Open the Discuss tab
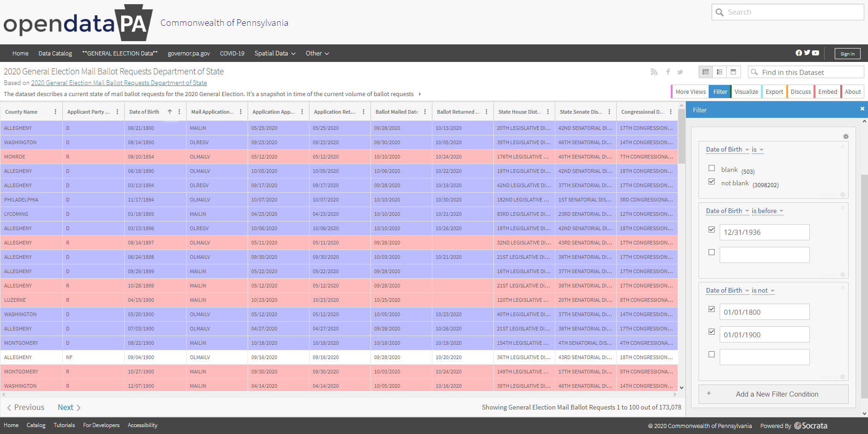The height and width of the screenshot is (434, 868). pos(801,92)
